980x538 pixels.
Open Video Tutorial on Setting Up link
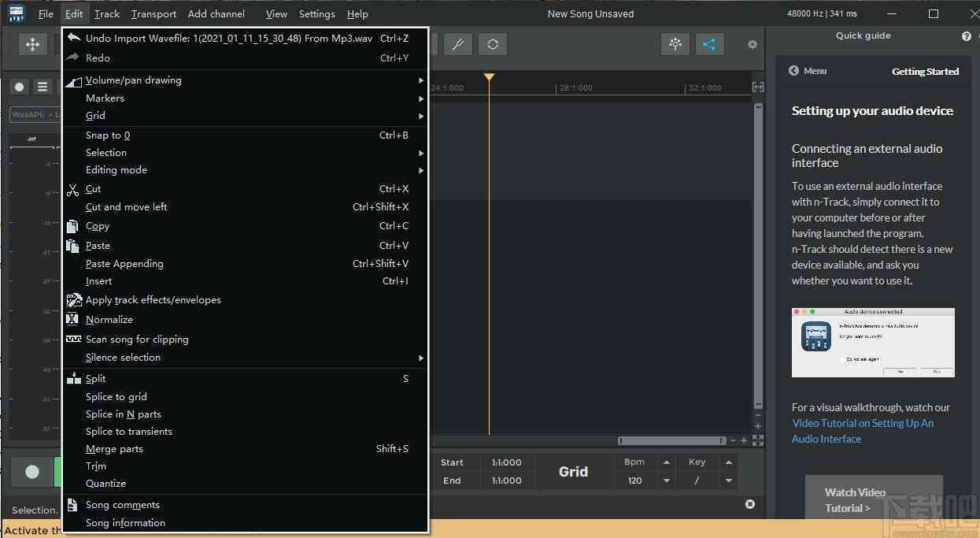[863, 431]
